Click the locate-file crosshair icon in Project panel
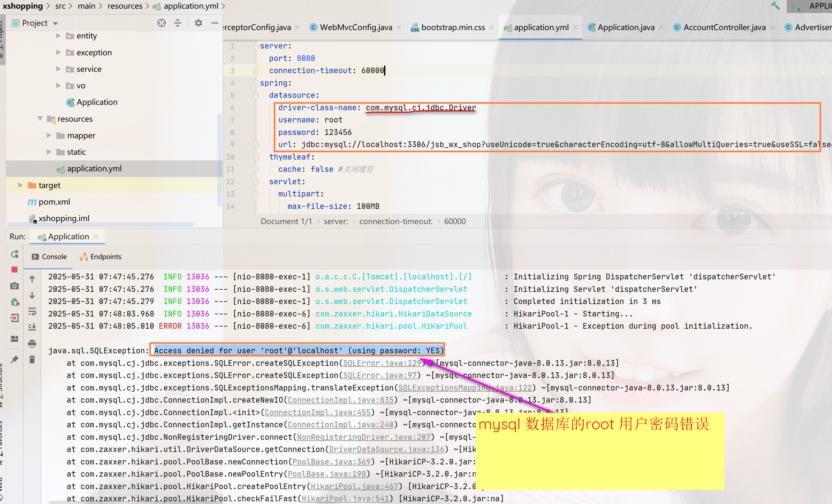 point(162,23)
